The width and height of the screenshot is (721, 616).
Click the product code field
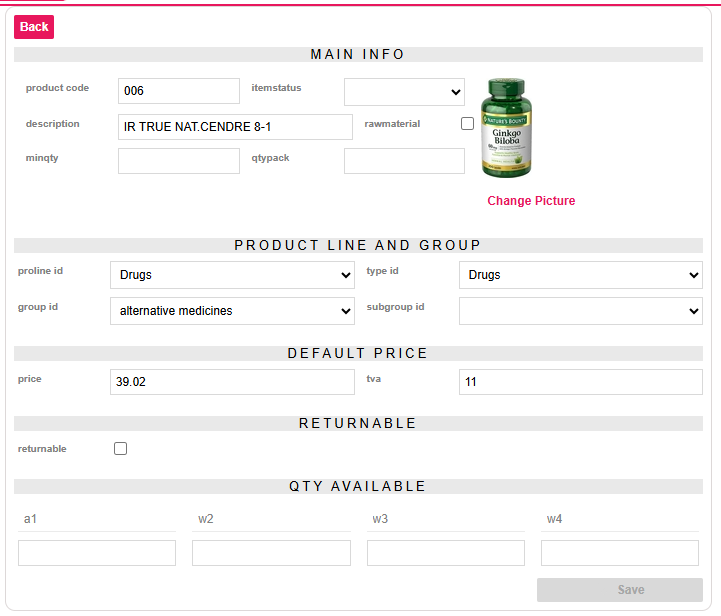tap(179, 91)
